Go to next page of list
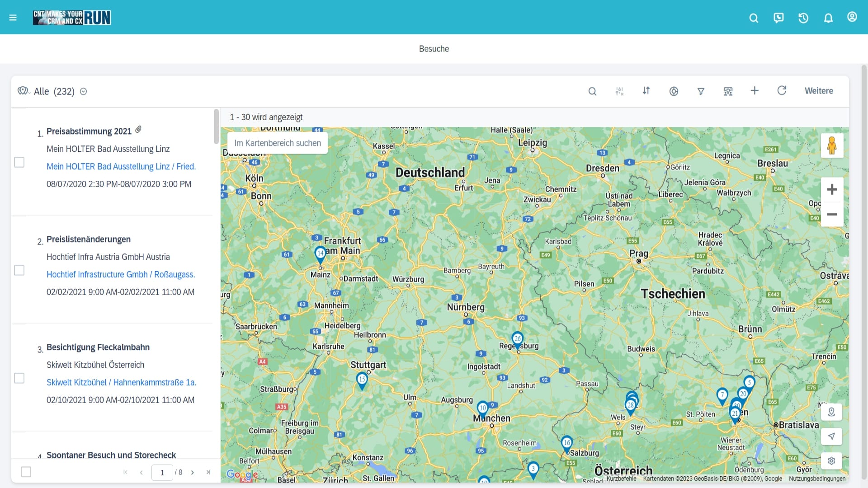This screenshot has width=868, height=488. point(193,473)
